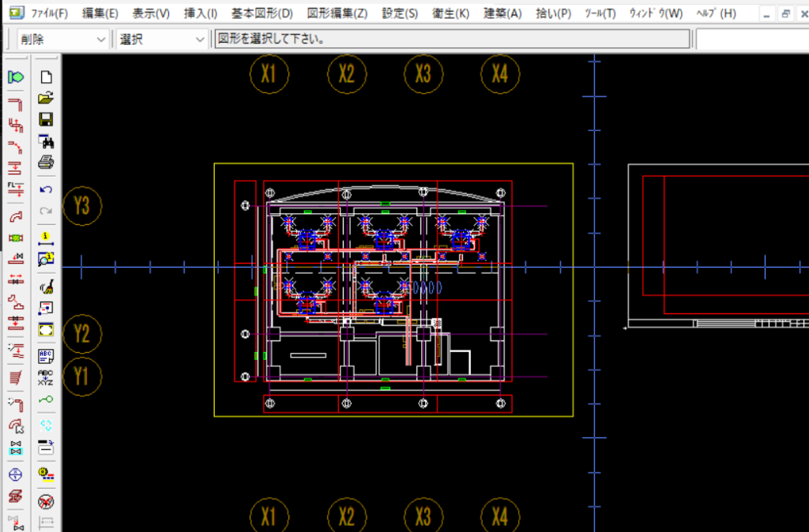Choose the ABC-to-XYZ text replace icon
Viewport: 809px width, 532px height.
coord(46,377)
